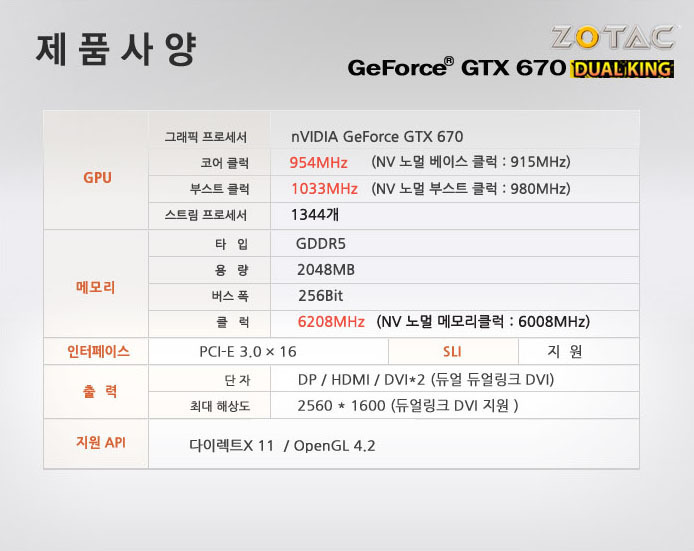Click the 그래픽 프로세서 label
The height and width of the screenshot is (551, 694).
205,137
